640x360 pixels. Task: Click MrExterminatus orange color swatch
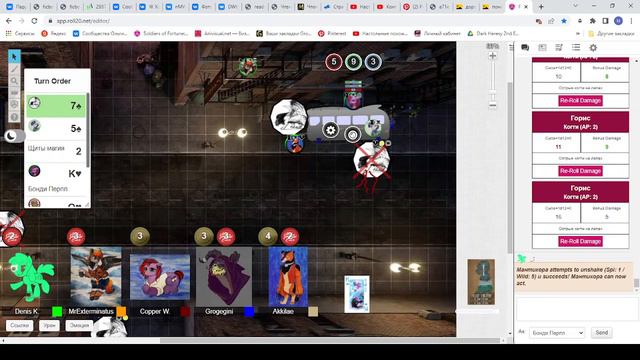pos(121,311)
